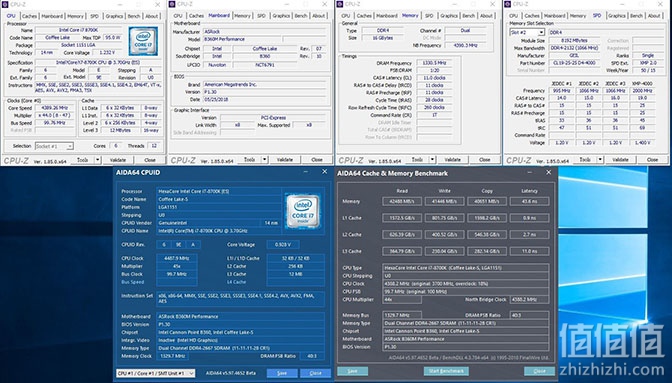Expand the Slot #2 memory slot selector

(541, 33)
